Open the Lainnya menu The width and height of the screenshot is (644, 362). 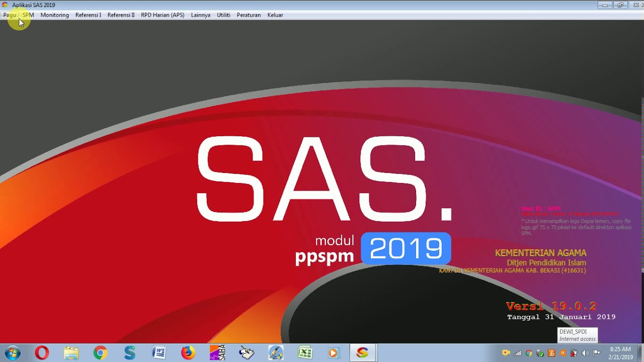point(201,15)
